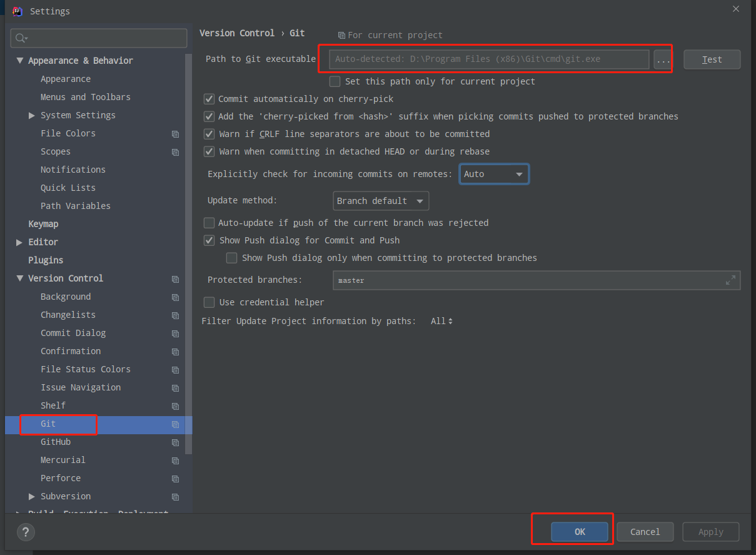Focus the settings search field
756x555 pixels.
99,38
